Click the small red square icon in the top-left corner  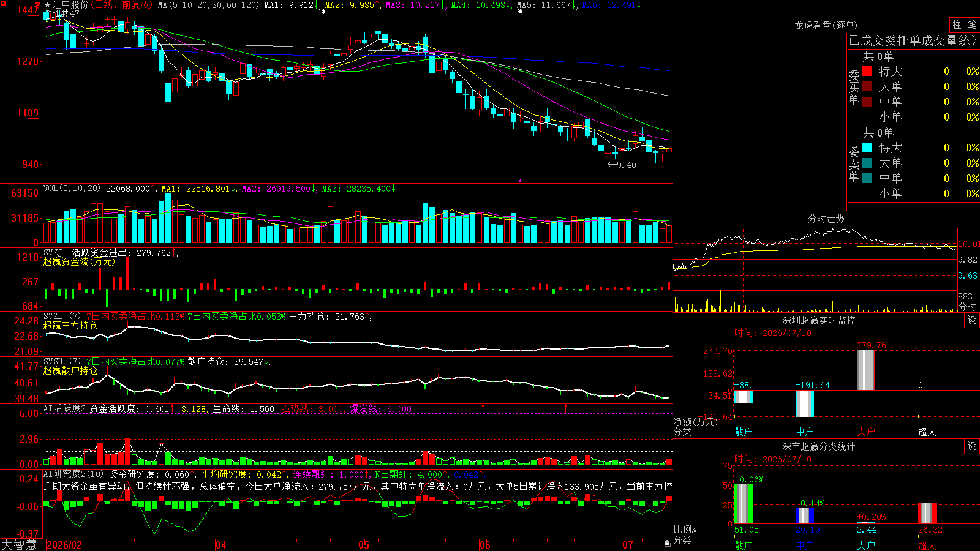[x=2, y=2]
